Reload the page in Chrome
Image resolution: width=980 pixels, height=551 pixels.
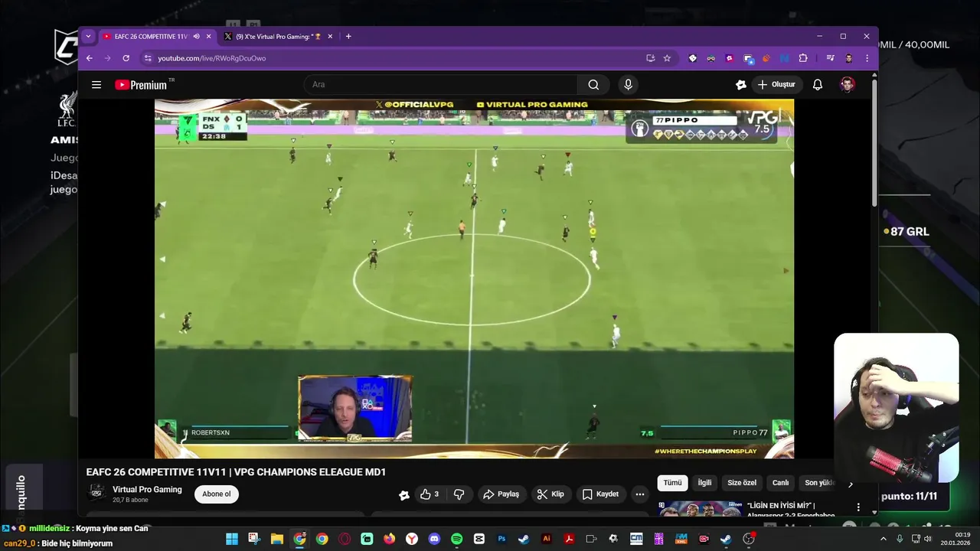point(126,58)
